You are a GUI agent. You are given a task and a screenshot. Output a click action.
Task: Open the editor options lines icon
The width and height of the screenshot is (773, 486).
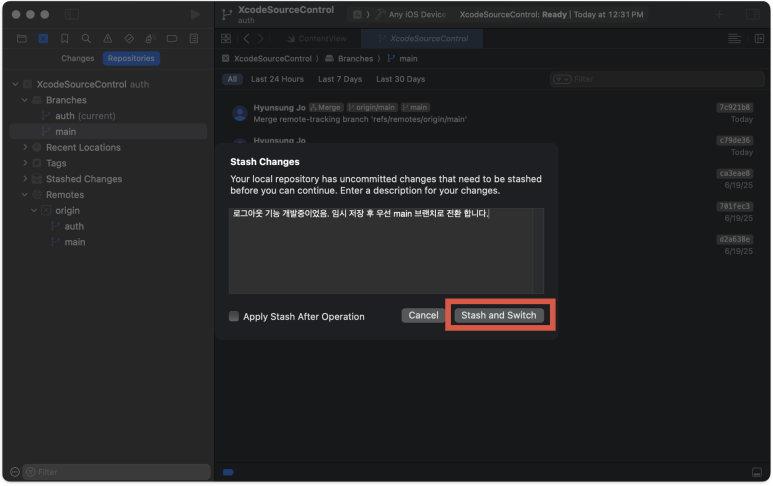735,38
